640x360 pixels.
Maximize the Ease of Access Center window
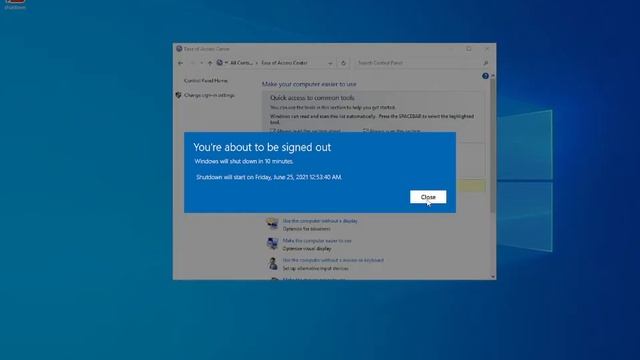pos(469,49)
